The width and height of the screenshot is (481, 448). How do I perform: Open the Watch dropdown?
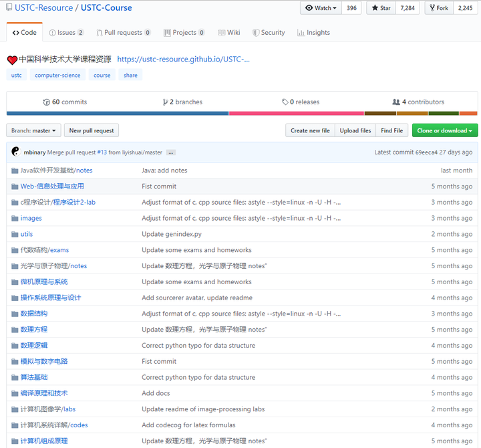321,8
